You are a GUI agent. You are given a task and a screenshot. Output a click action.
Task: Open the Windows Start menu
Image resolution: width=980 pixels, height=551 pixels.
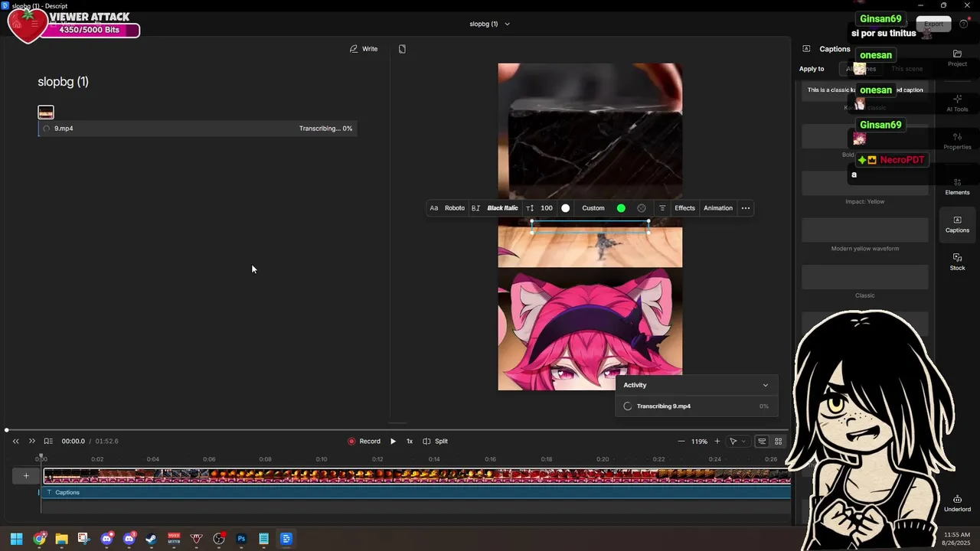point(16,539)
